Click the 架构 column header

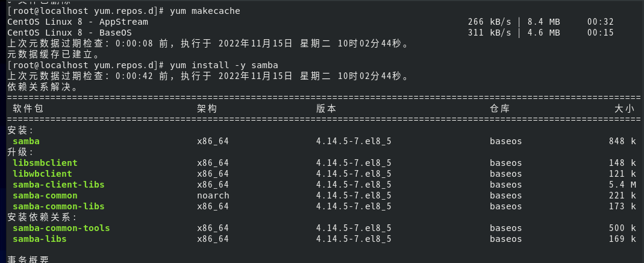pos(207,109)
